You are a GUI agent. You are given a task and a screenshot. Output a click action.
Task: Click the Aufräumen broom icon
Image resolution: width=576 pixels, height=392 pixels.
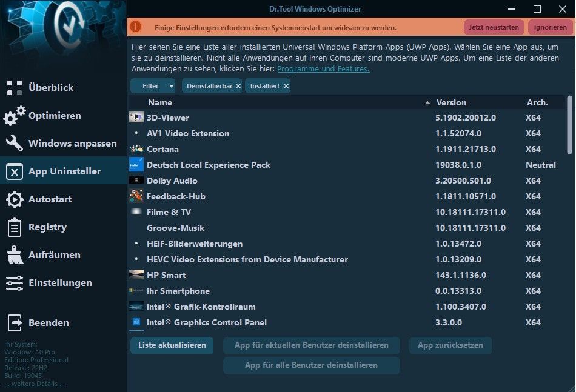(15, 255)
